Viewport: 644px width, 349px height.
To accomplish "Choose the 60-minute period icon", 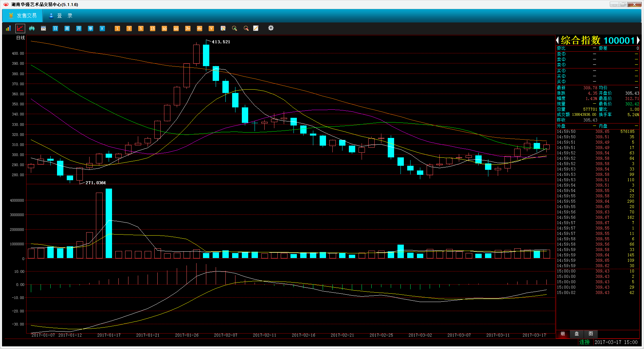I will pyautogui.click(x=176, y=29).
